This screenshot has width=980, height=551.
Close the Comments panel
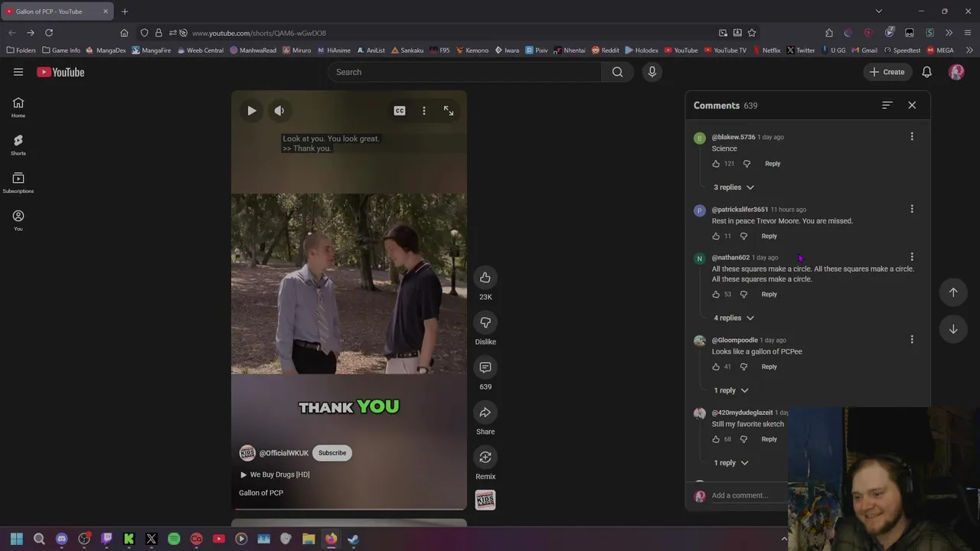[912, 106]
